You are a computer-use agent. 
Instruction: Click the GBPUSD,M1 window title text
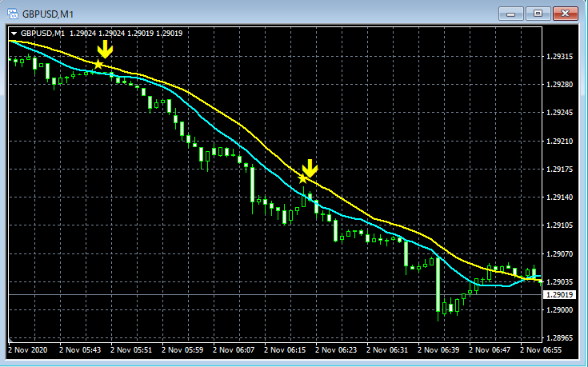(x=48, y=14)
